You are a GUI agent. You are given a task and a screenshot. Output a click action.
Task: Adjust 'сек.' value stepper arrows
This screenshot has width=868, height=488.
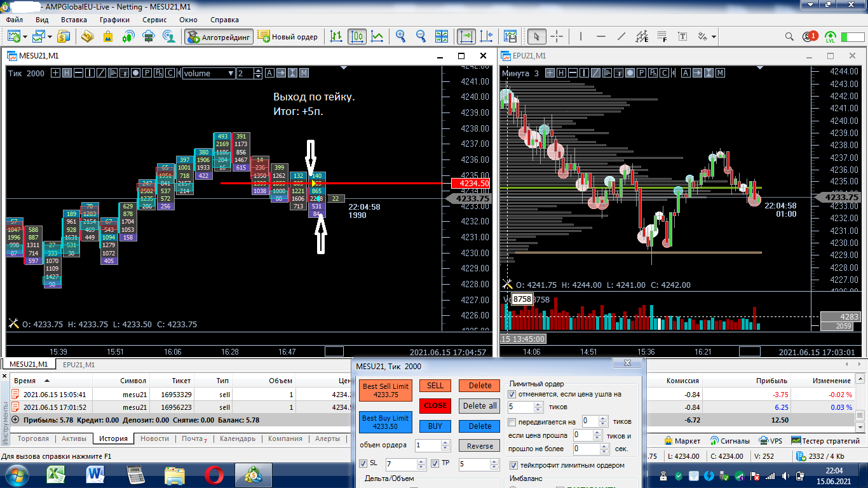(x=604, y=449)
